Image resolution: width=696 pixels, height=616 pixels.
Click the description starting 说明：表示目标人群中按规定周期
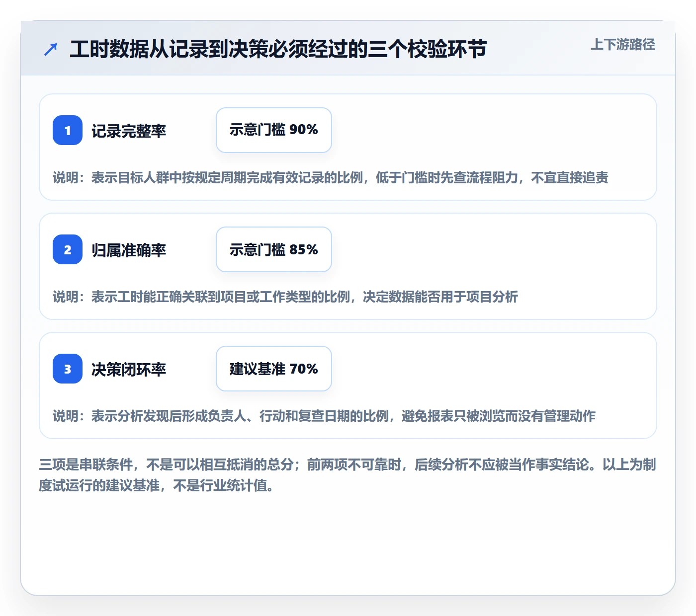pos(331,178)
